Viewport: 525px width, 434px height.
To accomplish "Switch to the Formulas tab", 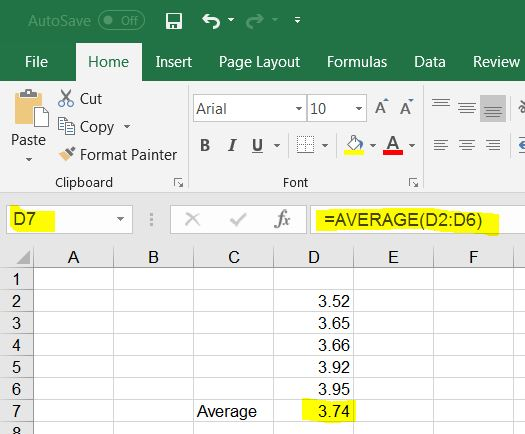I will [357, 62].
